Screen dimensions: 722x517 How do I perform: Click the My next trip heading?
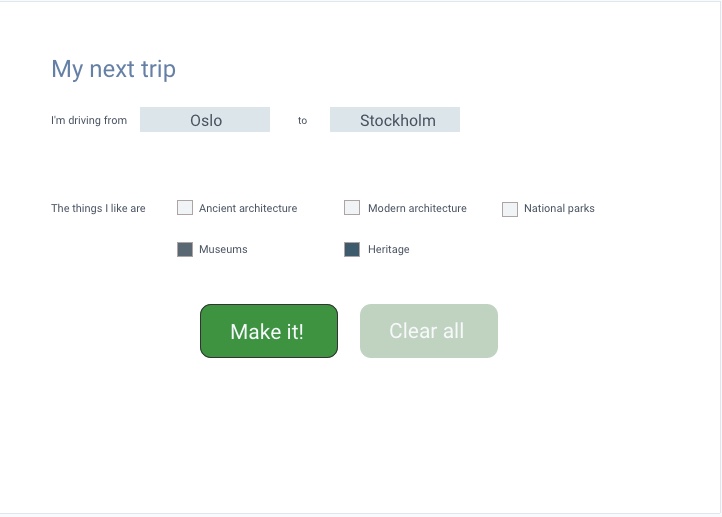point(113,70)
